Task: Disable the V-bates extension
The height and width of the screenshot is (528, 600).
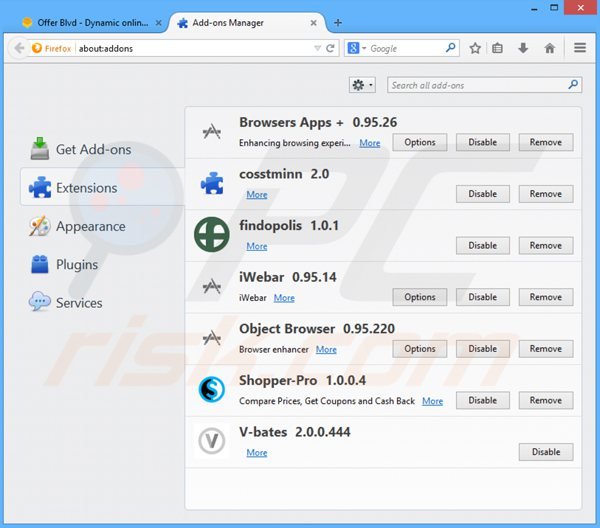Action: coord(546,452)
